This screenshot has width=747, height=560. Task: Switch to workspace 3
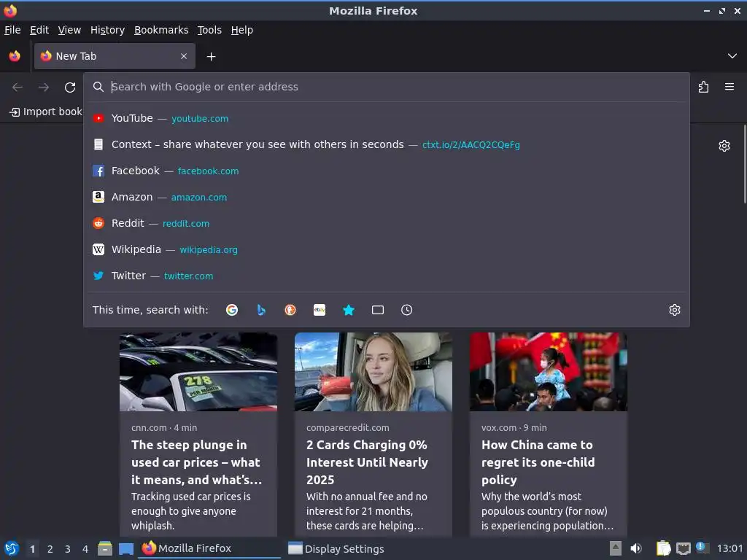tap(68, 549)
